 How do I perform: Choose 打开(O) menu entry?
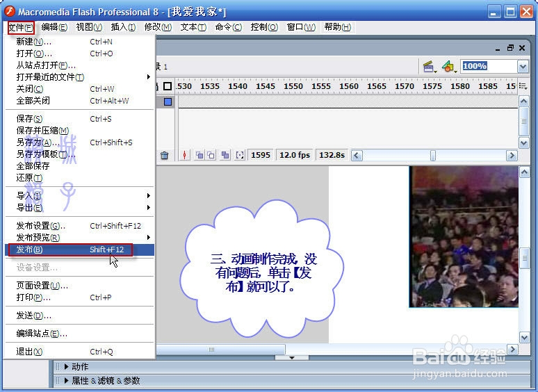coord(80,54)
